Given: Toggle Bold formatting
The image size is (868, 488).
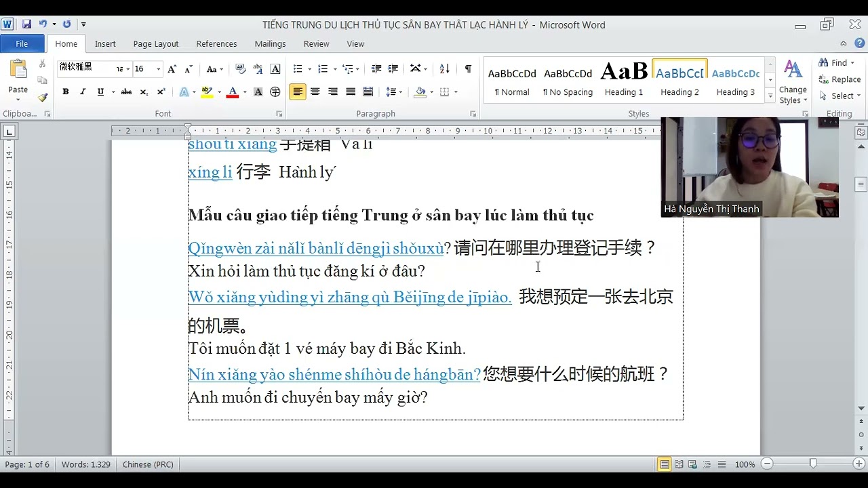Looking at the screenshot, I should coord(66,92).
